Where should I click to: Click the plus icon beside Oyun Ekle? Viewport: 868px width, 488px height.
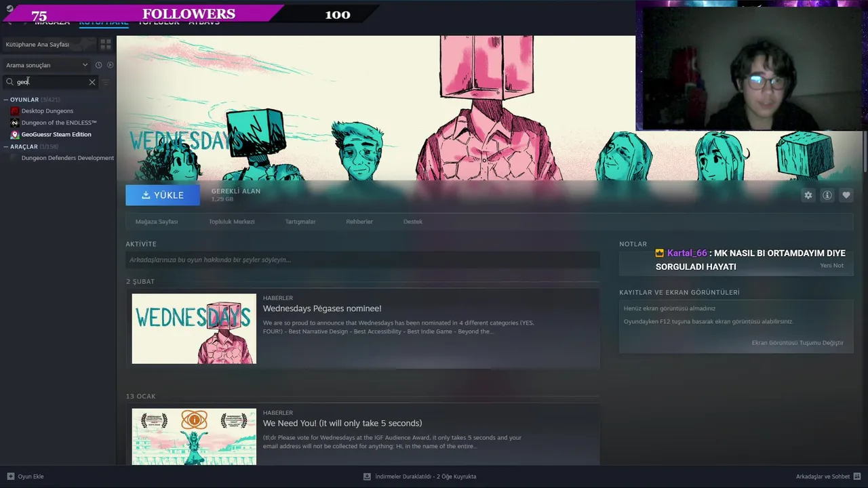point(10,476)
